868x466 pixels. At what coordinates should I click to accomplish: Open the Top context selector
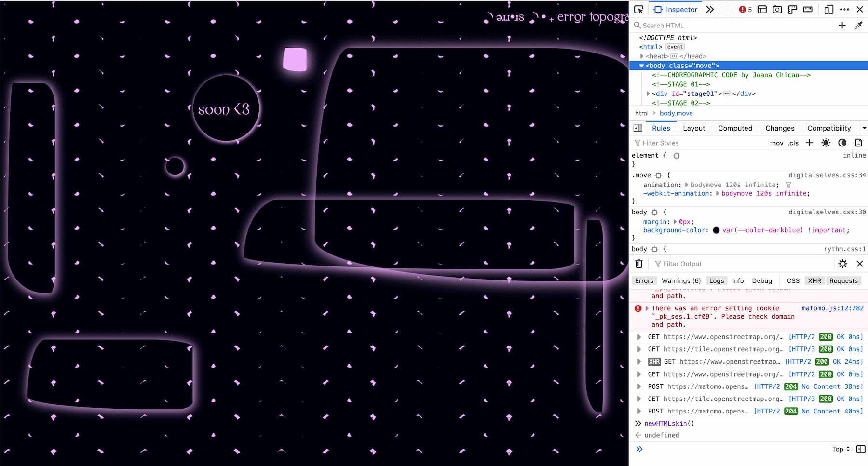(841, 449)
